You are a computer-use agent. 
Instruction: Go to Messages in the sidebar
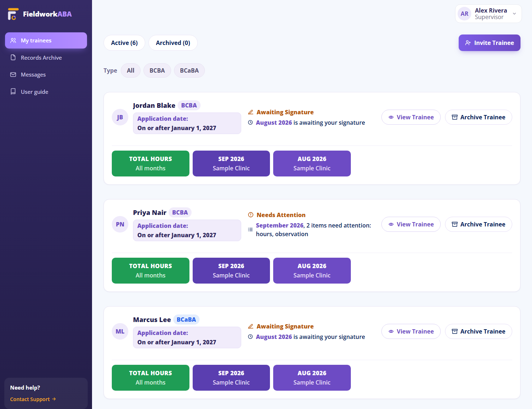coord(46,75)
